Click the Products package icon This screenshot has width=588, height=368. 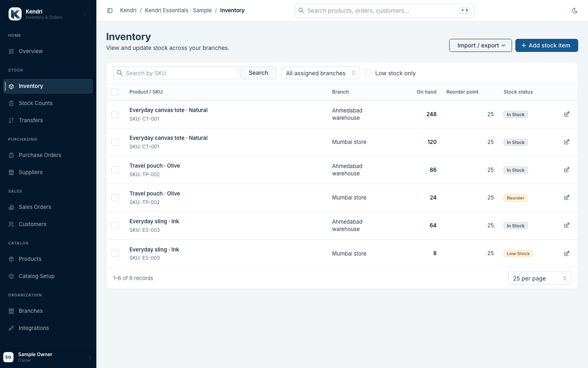pos(11,259)
